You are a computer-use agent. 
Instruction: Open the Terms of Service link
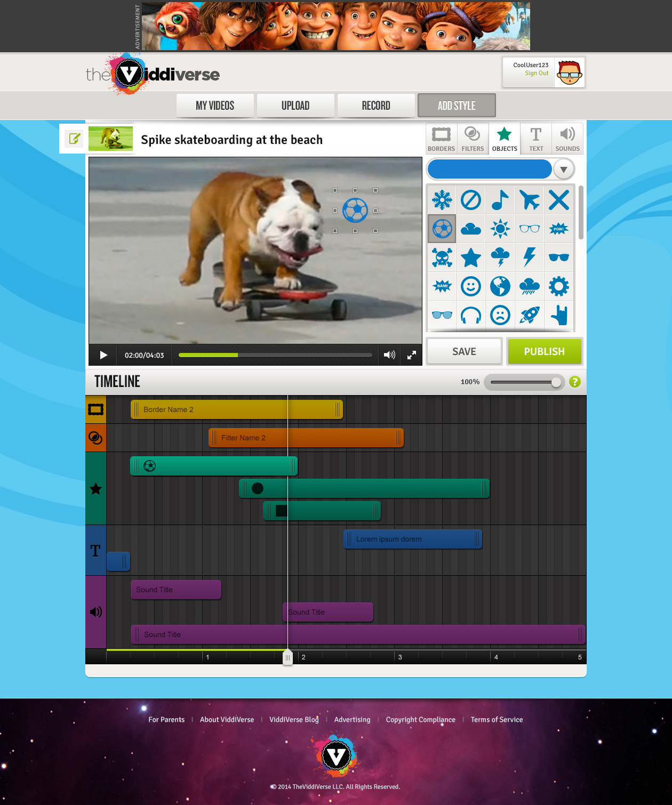click(x=497, y=720)
